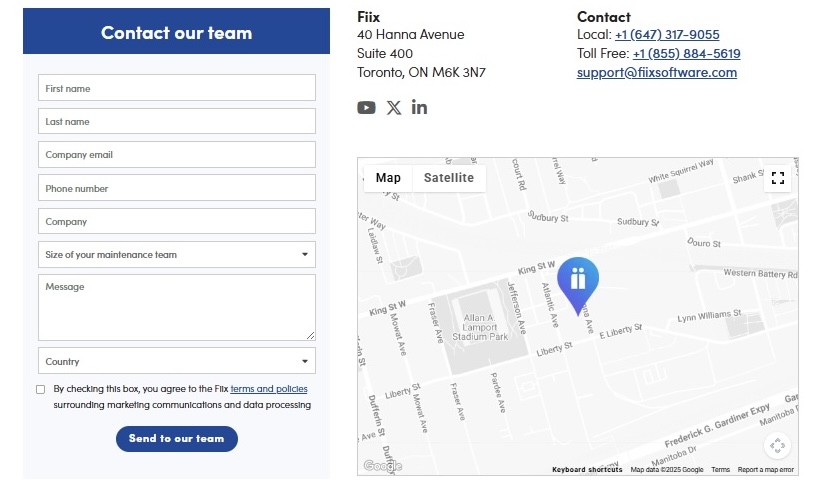
Task: Open Fiix LinkedIn page icon
Action: 419,107
